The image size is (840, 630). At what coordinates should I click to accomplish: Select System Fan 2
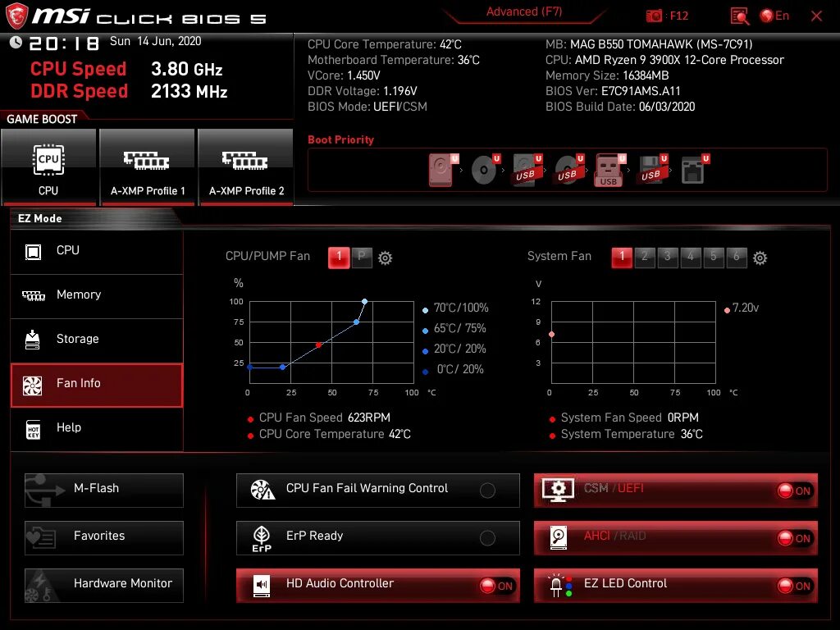645,257
